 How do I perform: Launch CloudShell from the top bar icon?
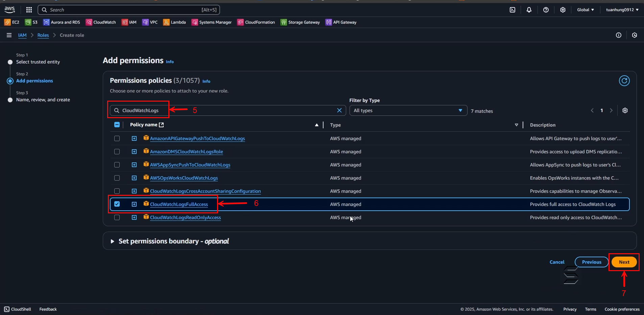click(512, 10)
